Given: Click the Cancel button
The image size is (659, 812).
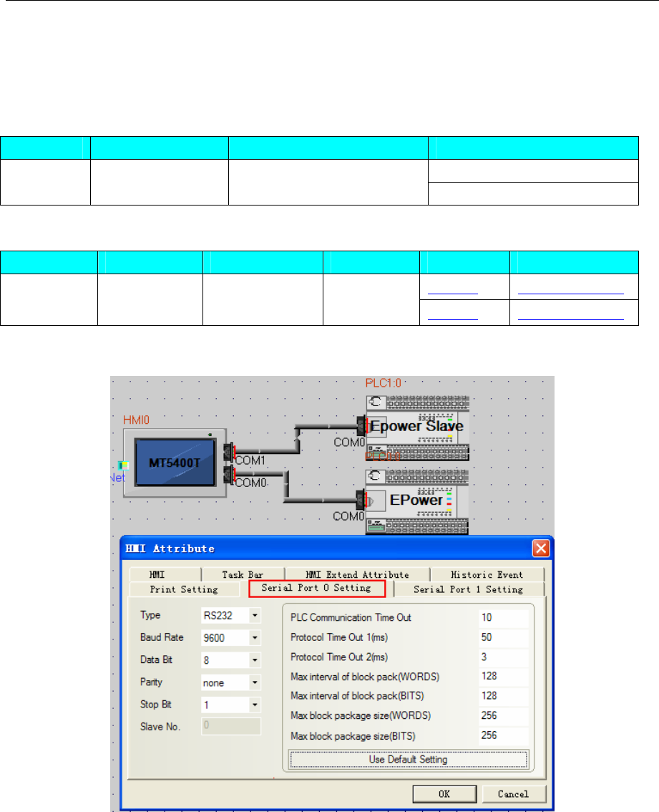Looking at the screenshot, I should pos(514,794).
